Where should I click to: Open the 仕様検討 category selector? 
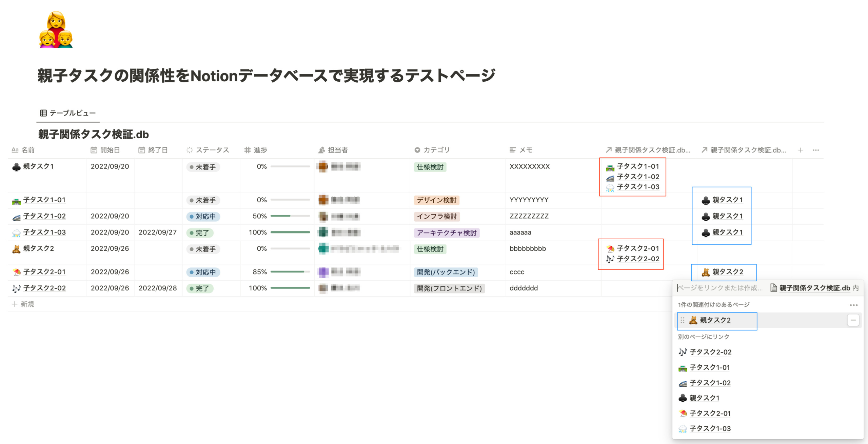tap(430, 167)
